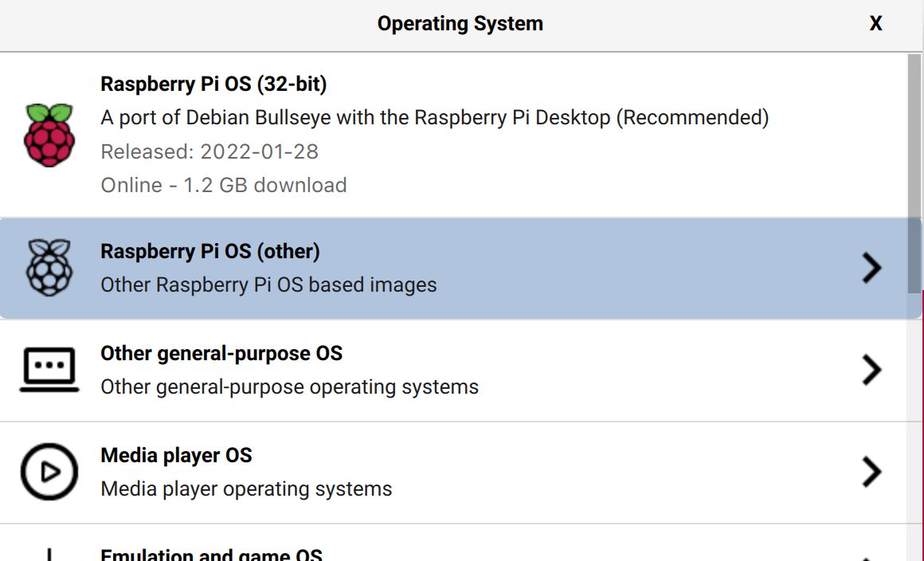Screen dimensions: 924x561
Task: Click the 'Released: 2022-01-28' text
Action: 209,152
